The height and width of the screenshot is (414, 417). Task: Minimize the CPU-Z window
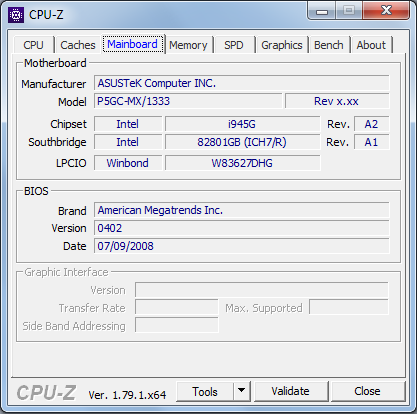coord(321,11)
